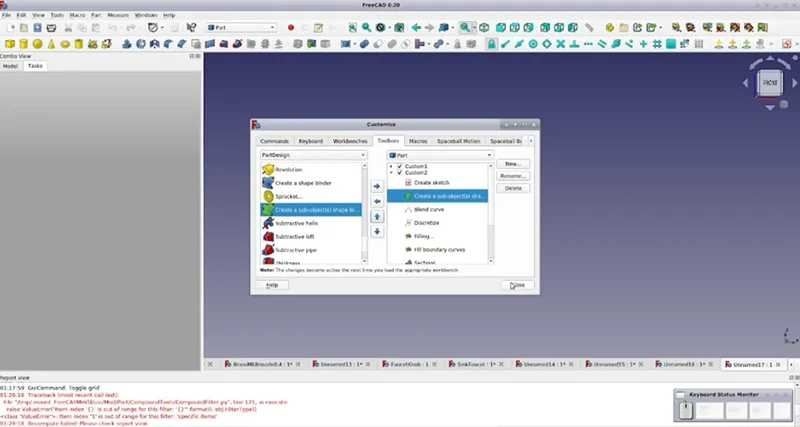Click the Sprocket icon in command list
800x427 pixels.
268,197
